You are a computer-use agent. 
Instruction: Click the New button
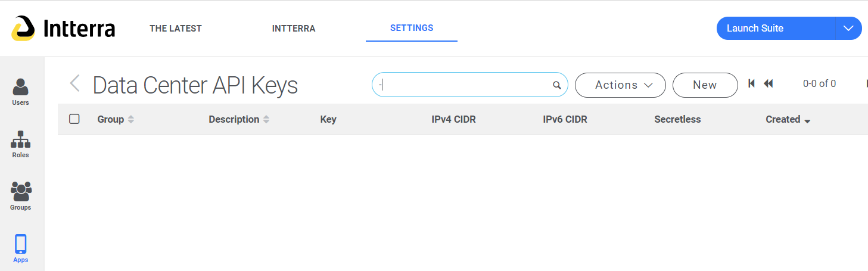(x=705, y=85)
